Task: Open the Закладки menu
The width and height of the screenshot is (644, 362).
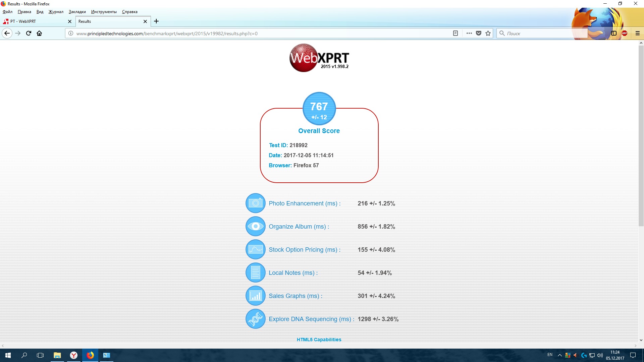Action: click(77, 12)
